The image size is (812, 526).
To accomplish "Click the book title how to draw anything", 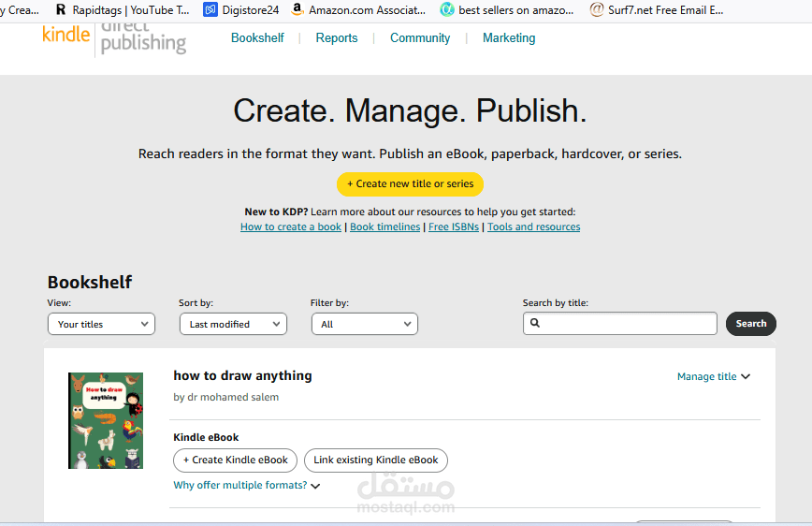I will [242, 375].
